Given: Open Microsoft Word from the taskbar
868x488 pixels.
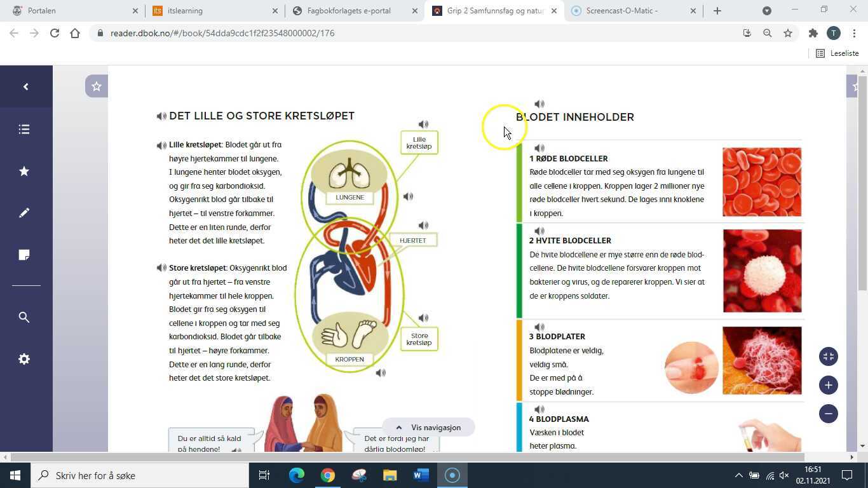Looking at the screenshot, I should pyautogui.click(x=421, y=475).
